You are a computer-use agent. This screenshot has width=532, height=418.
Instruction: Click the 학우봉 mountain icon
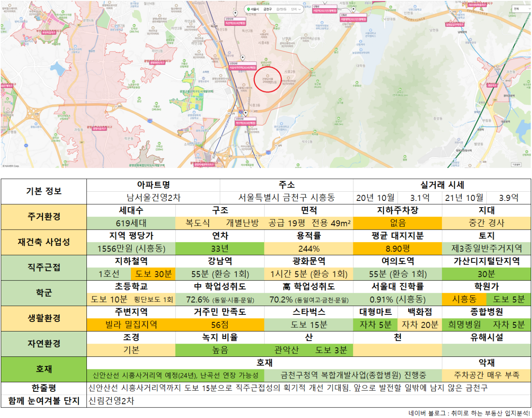pos(315,131)
